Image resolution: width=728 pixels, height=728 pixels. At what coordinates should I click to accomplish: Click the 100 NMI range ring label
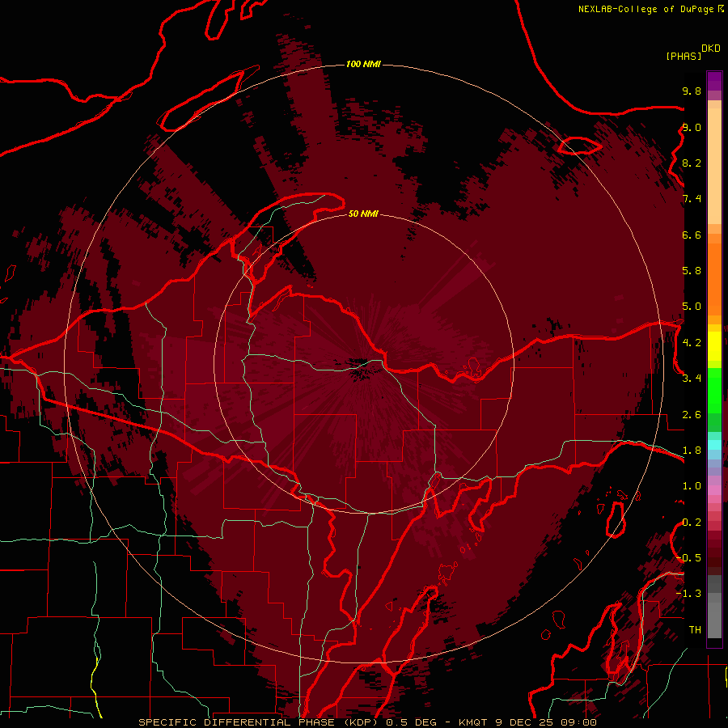363,64
